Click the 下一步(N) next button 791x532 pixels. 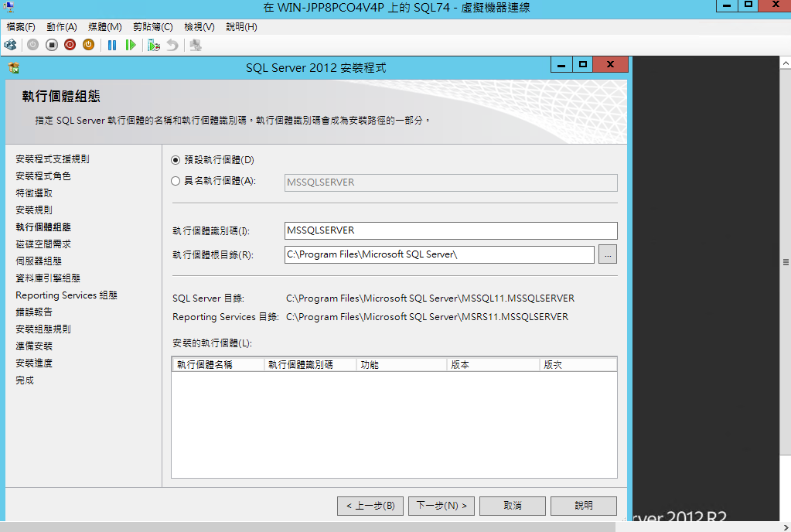tap(442, 506)
